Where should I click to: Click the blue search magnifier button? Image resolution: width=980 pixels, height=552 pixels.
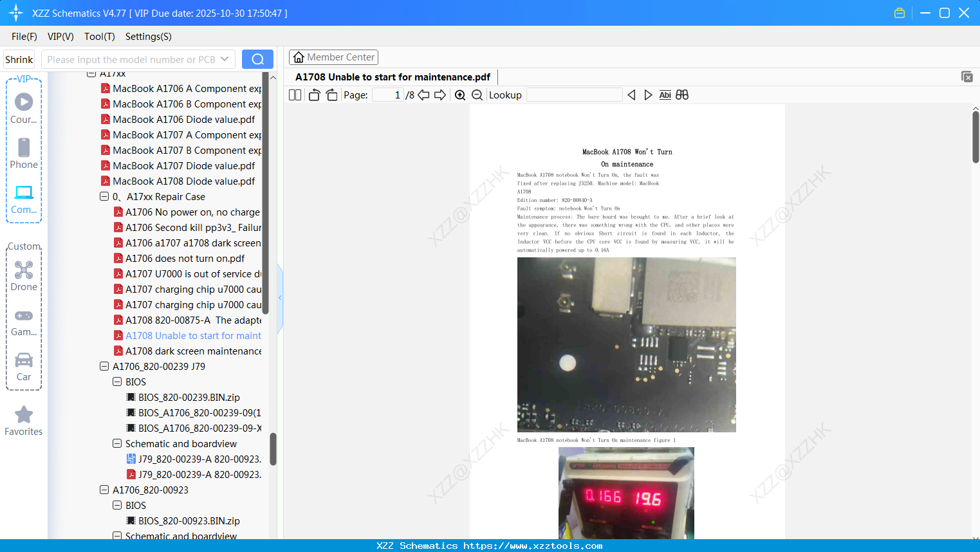[257, 59]
